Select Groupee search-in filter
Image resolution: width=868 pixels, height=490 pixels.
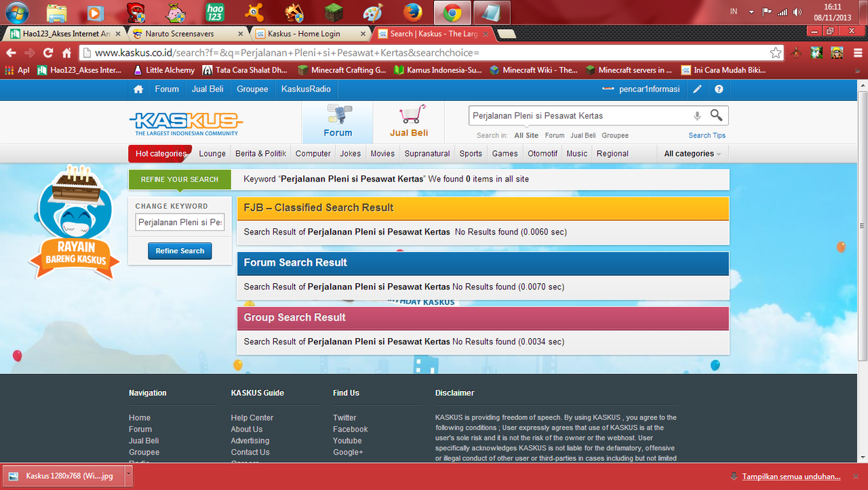pyautogui.click(x=615, y=136)
